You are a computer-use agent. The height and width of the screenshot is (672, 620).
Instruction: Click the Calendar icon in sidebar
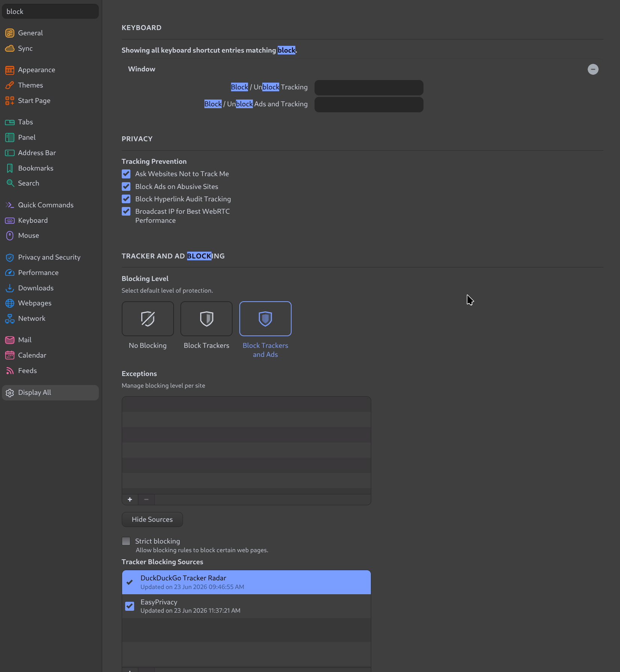(10, 355)
